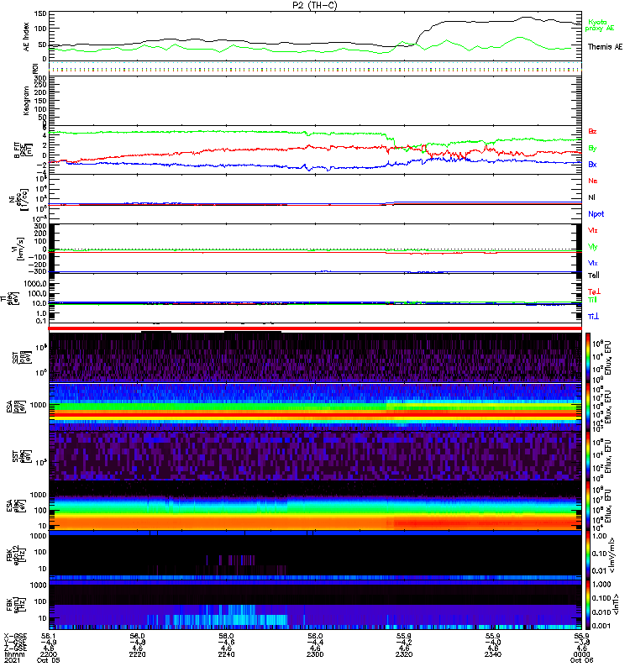Viewport: 630px width, 672px height.
Task: Click the red bar above SST ions panel
Action: tap(315, 328)
